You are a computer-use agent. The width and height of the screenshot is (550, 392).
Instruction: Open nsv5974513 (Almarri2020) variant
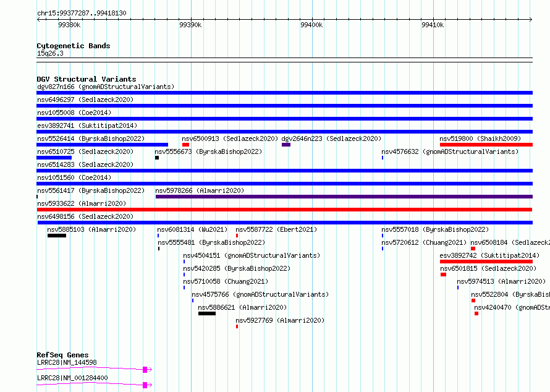click(501, 281)
